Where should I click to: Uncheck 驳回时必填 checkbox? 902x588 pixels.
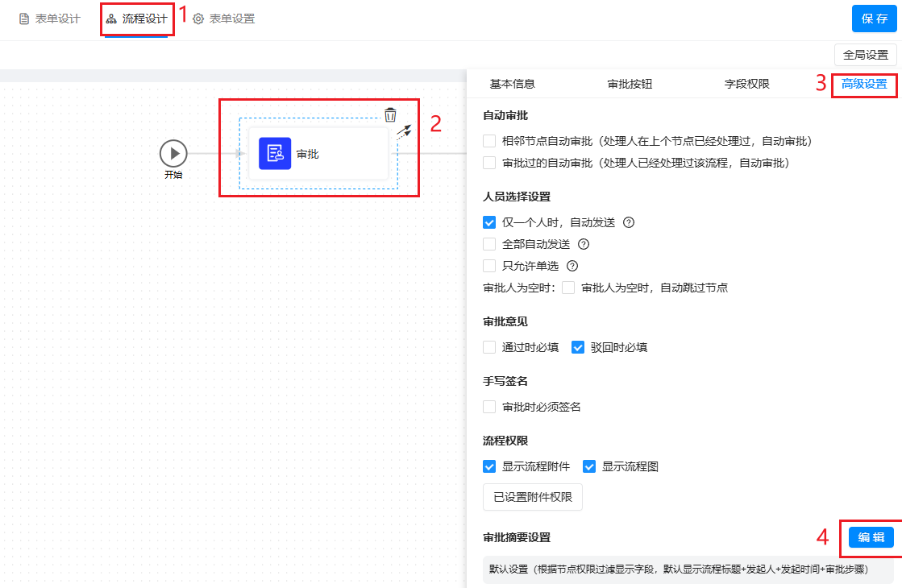578,348
